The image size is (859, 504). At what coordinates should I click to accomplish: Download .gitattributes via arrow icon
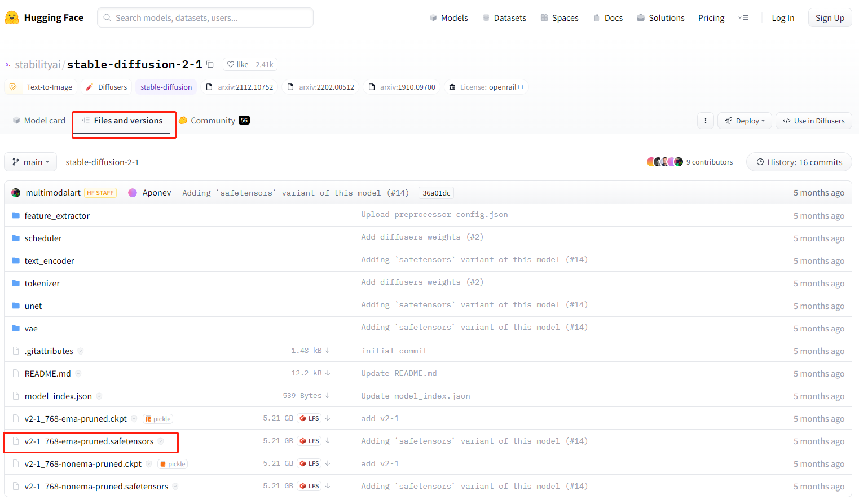point(328,351)
